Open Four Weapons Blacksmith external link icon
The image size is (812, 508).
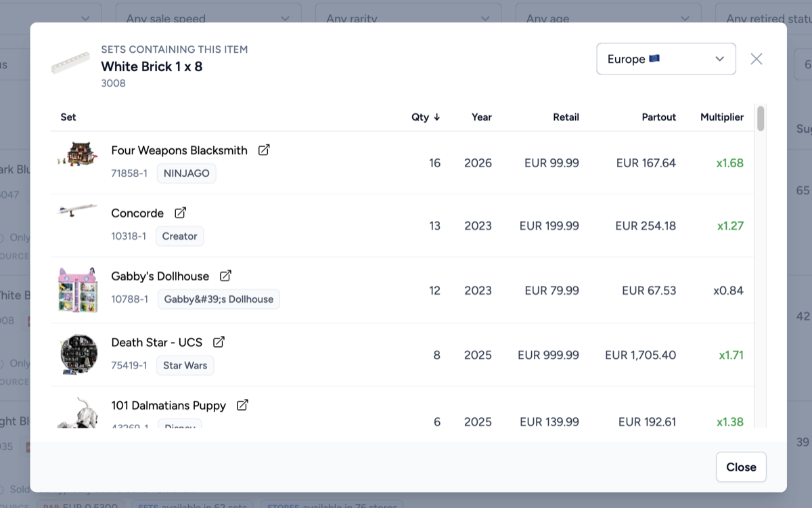point(264,150)
